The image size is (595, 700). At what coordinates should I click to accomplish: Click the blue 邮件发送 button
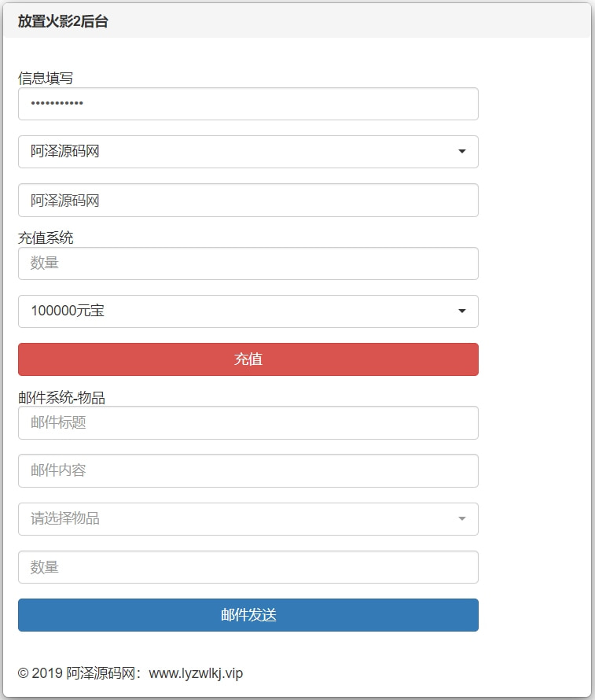248,615
